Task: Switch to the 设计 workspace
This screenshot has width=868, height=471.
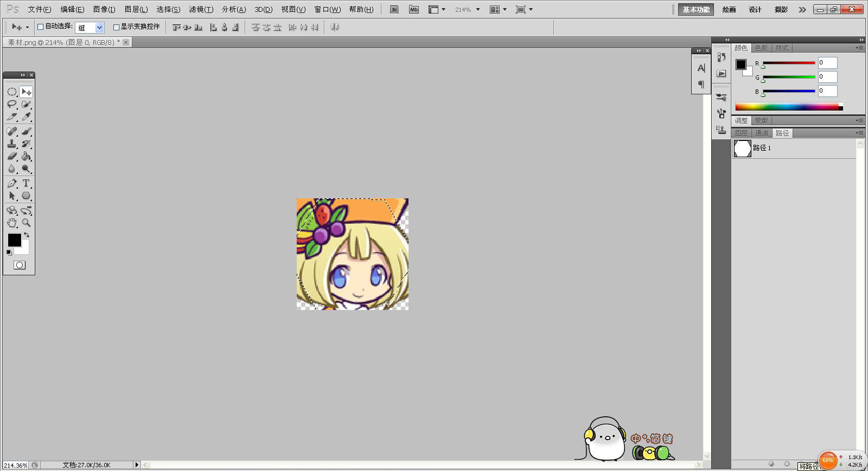Action: coord(755,10)
